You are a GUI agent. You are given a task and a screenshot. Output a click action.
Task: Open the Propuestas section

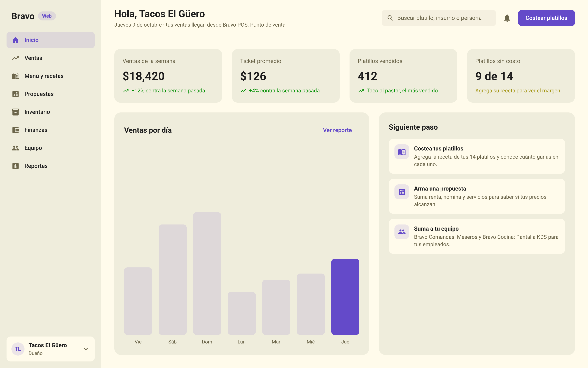pos(51,94)
